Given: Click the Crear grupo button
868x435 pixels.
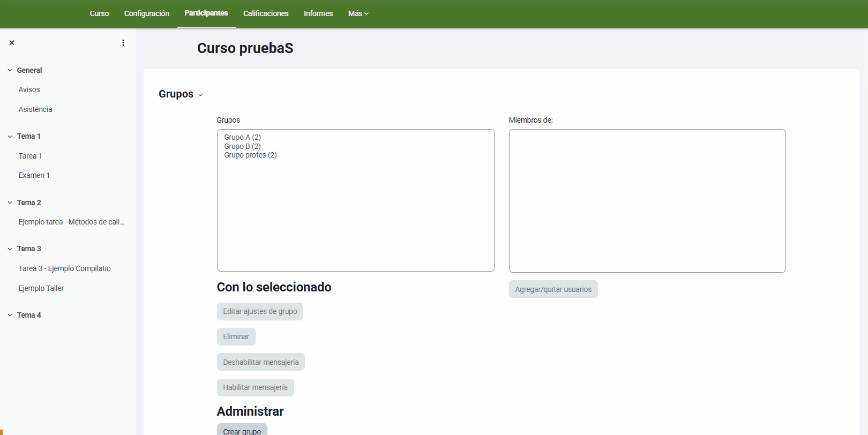Looking at the screenshot, I should (242, 431).
